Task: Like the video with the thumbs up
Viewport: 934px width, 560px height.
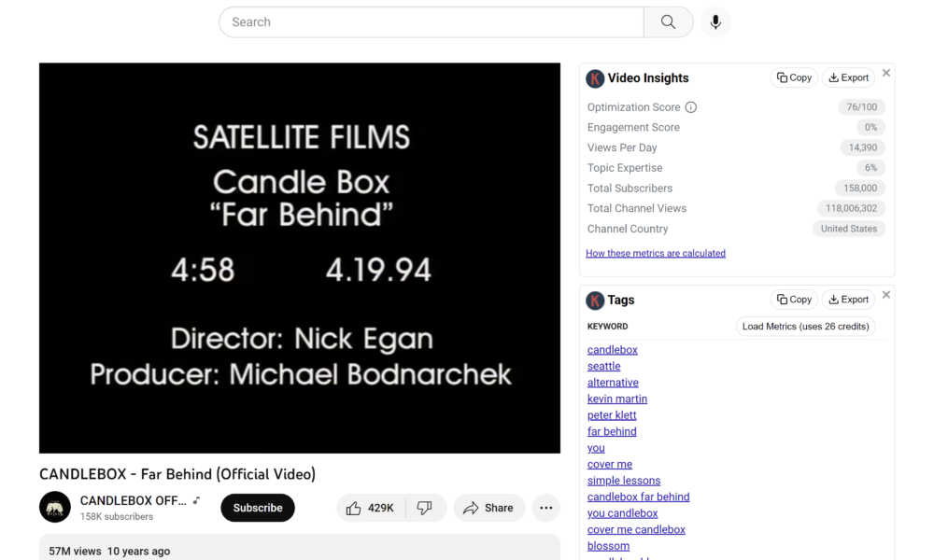Action: (371, 508)
